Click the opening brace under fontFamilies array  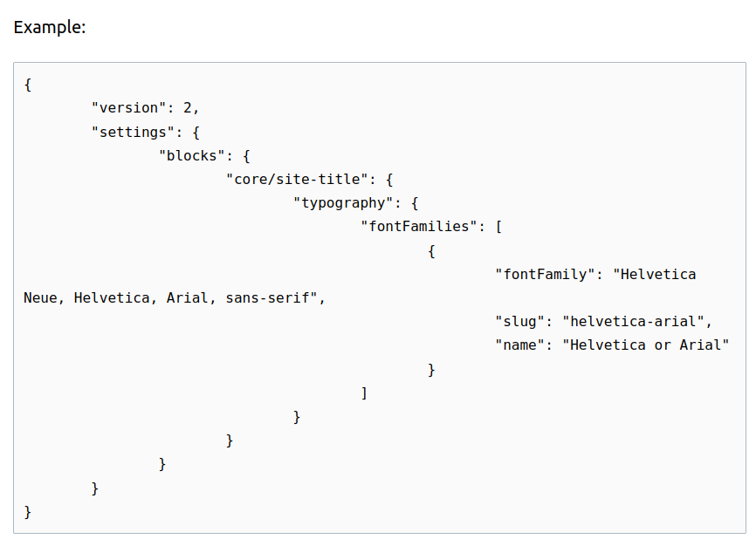(x=431, y=250)
